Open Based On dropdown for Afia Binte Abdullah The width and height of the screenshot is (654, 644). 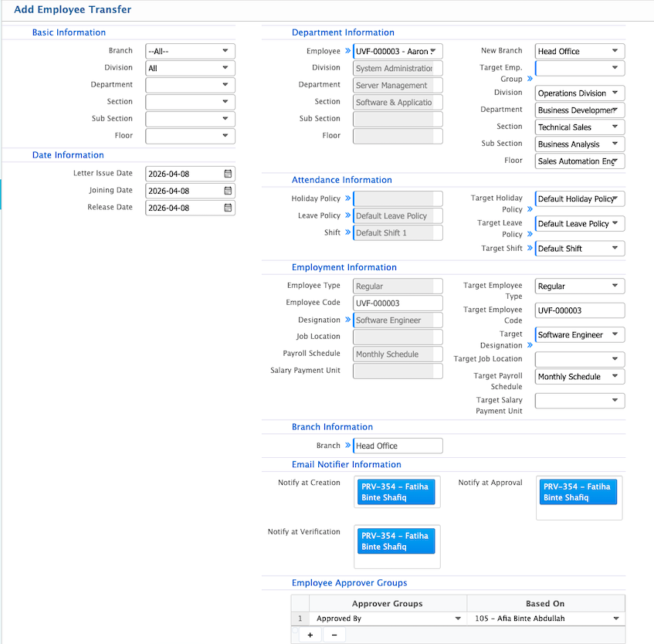[615, 619]
